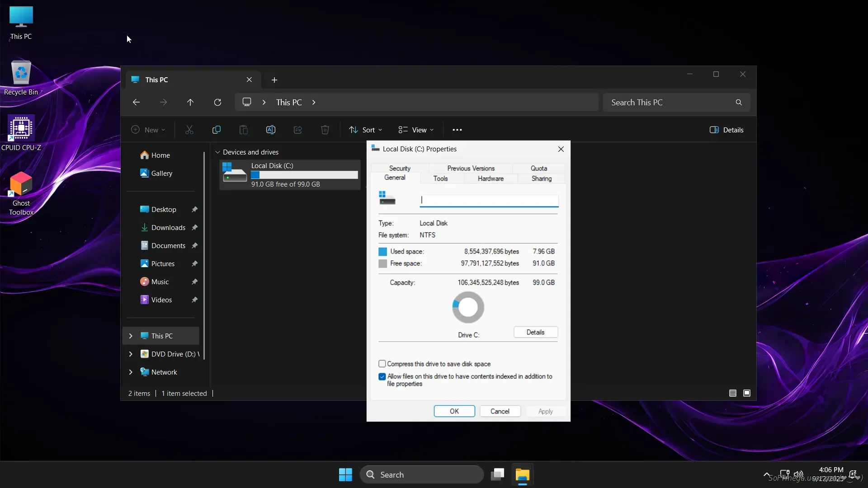Enable Compress this drive checkbox
This screenshot has width=868, height=488.
(x=382, y=364)
